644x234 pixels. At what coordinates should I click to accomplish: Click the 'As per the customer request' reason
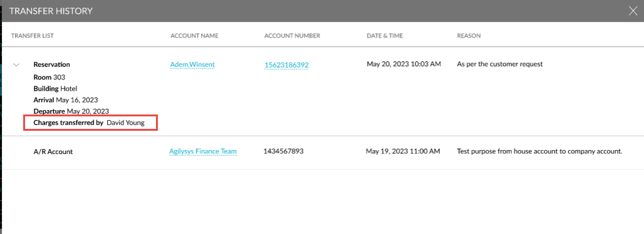pos(500,64)
